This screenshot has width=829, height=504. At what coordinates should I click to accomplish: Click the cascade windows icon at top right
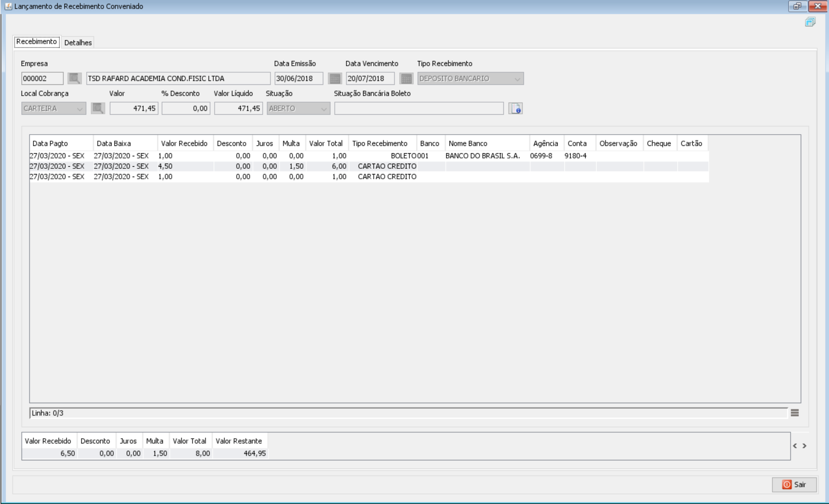[x=810, y=22]
